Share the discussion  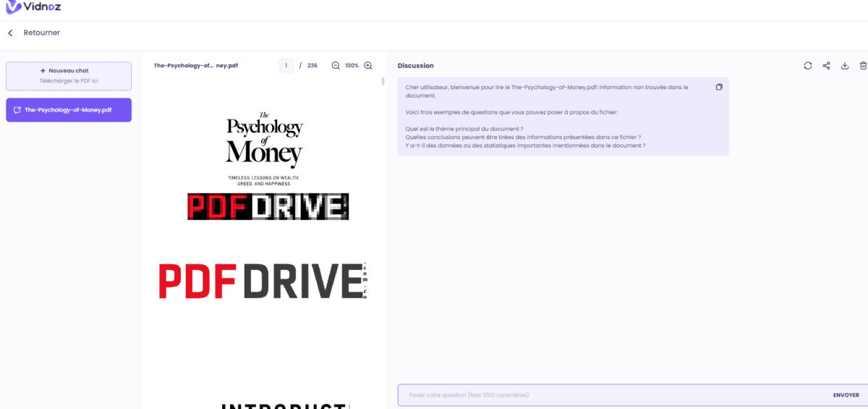click(827, 66)
